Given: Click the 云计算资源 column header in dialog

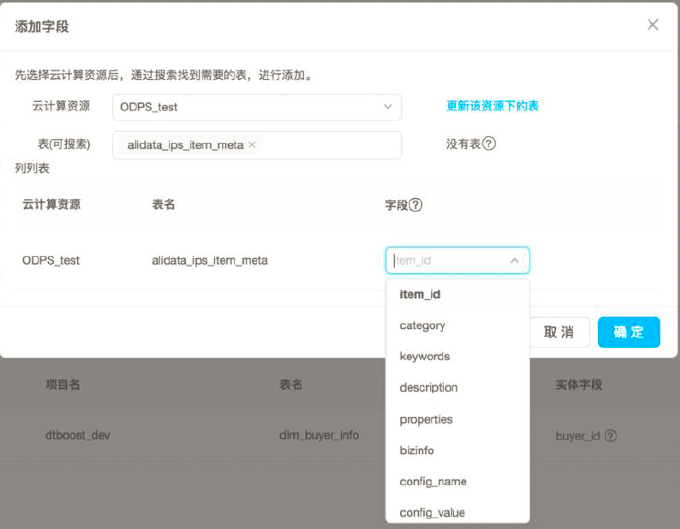Looking at the screenshot, I should [51, 204].
